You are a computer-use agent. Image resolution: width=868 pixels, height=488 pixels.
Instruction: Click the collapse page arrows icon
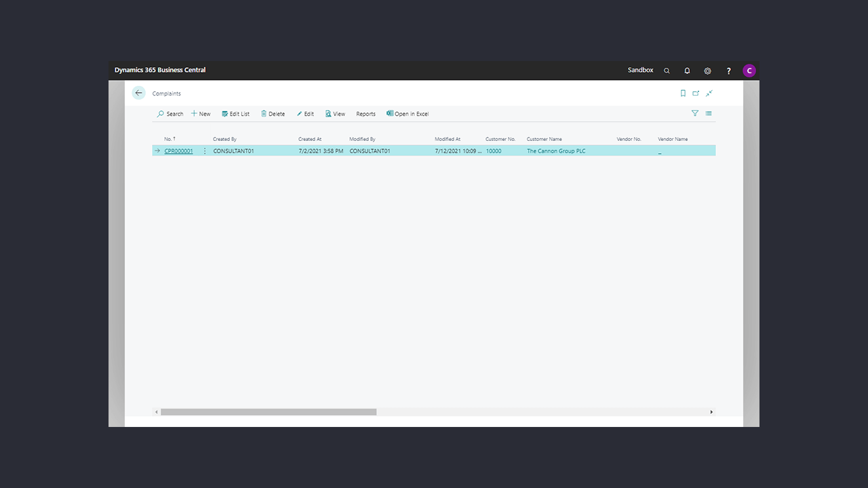(709, 94)
